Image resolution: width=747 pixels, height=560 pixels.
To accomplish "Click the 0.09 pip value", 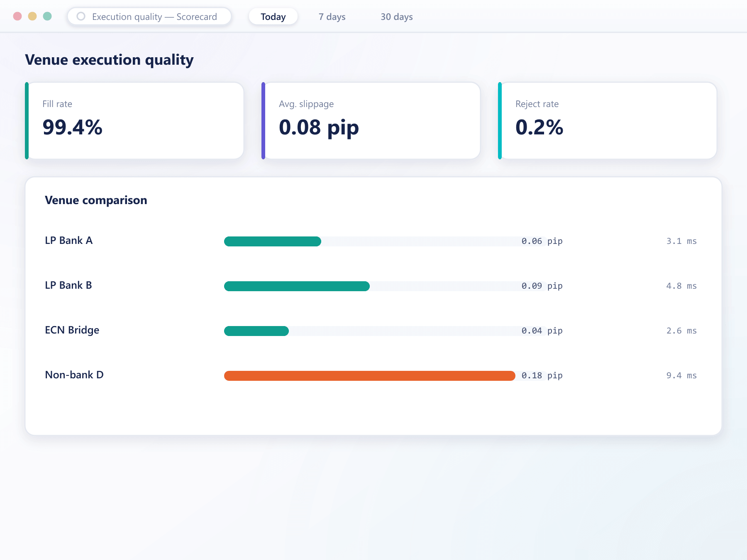I will (x=542, y=286).
